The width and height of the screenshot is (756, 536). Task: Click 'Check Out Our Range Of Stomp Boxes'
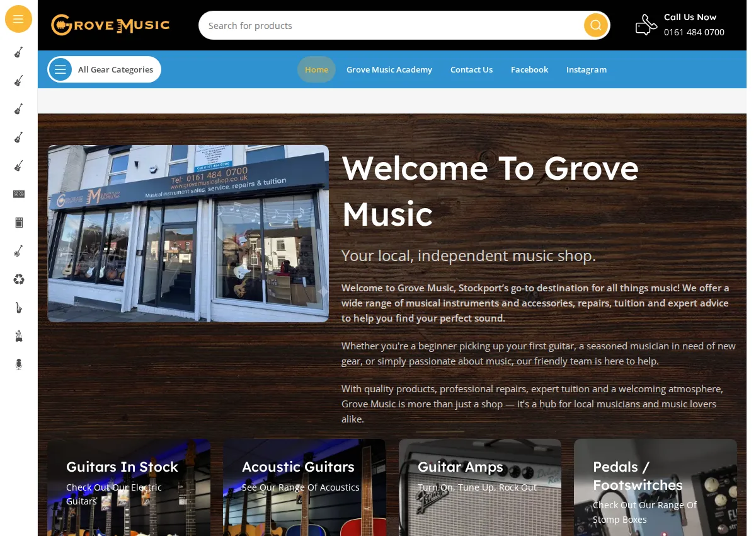644,512
